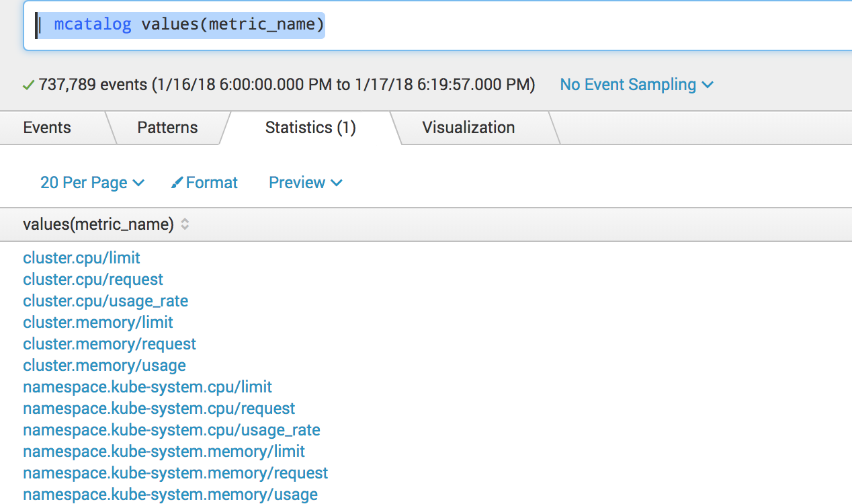Click the Format paintbrush icon
Image resolution: width=852 pixels, height=504 pixels.
(177, 183)
